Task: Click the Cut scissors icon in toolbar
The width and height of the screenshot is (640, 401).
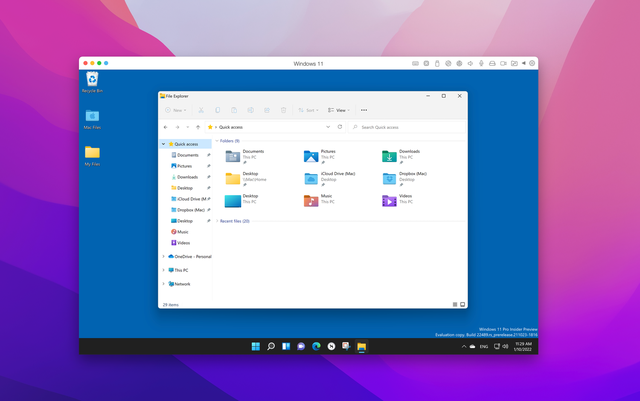Action: click(201, 110)
